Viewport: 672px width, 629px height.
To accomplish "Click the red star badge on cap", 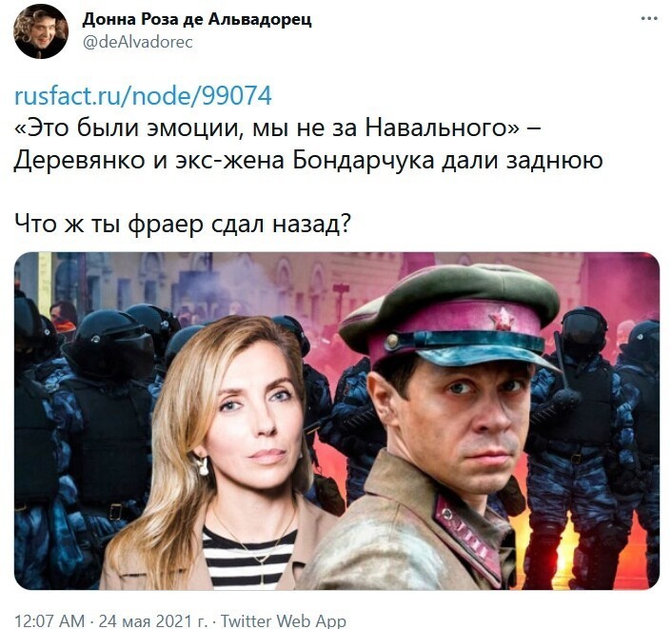I will 502,320.
